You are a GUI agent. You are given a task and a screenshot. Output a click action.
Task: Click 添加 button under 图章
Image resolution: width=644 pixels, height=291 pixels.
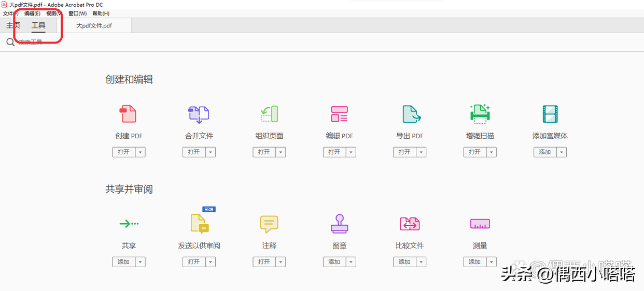click(x=334, y=262)
